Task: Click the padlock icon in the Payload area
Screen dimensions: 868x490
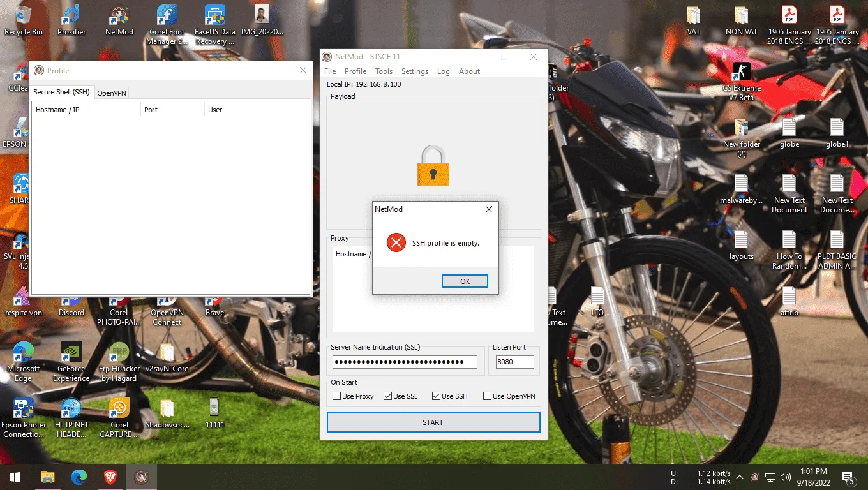Action: [433, 166]
